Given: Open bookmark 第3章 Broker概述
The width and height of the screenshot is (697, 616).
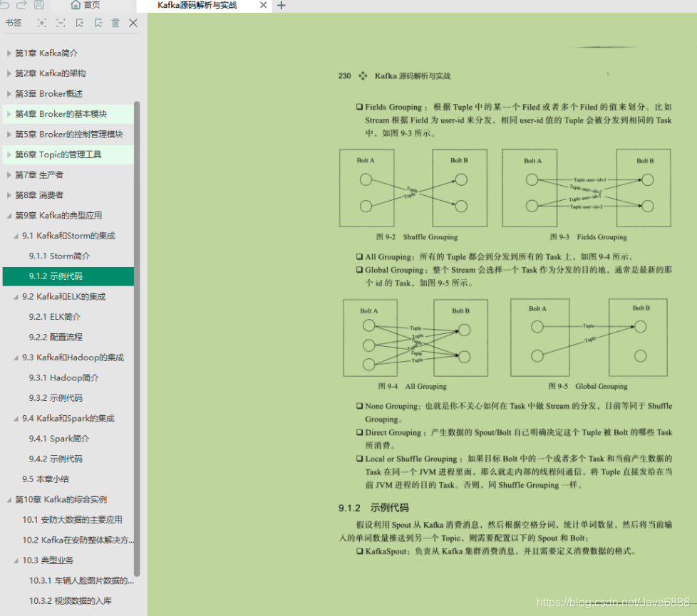Looking at the screenshot, I should click(x=49, y=94).
